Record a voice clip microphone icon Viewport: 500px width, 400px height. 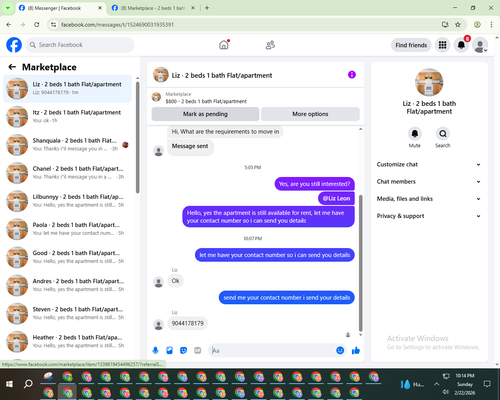[155, 350]
